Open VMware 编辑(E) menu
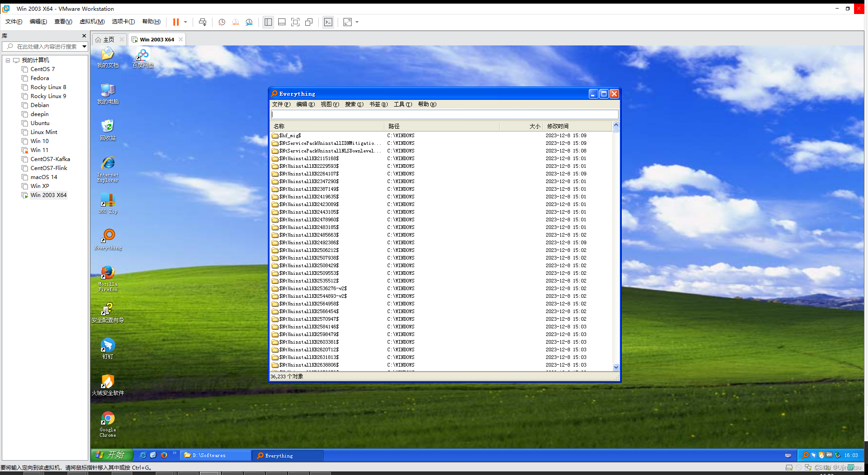This screenshot has width=868, height=475. [38, 22]
